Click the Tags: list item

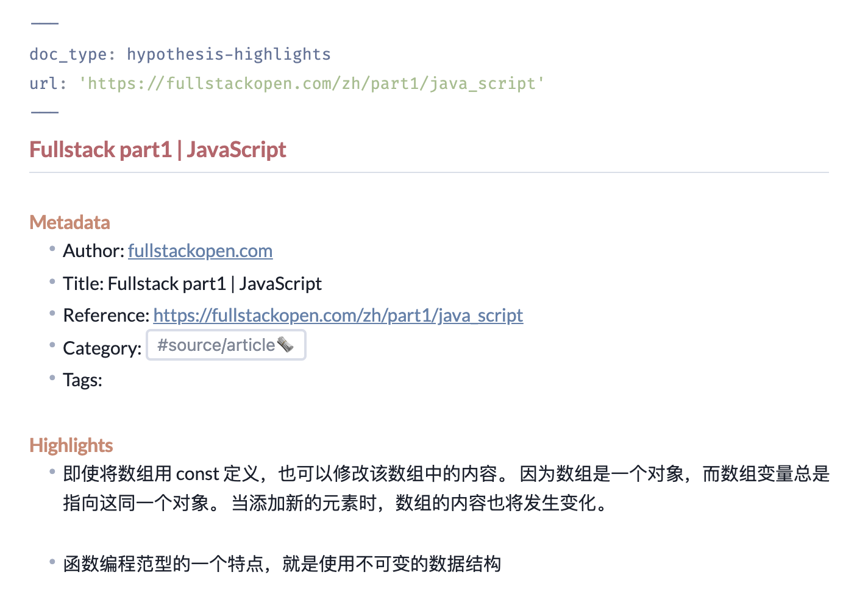pos(82,380)
